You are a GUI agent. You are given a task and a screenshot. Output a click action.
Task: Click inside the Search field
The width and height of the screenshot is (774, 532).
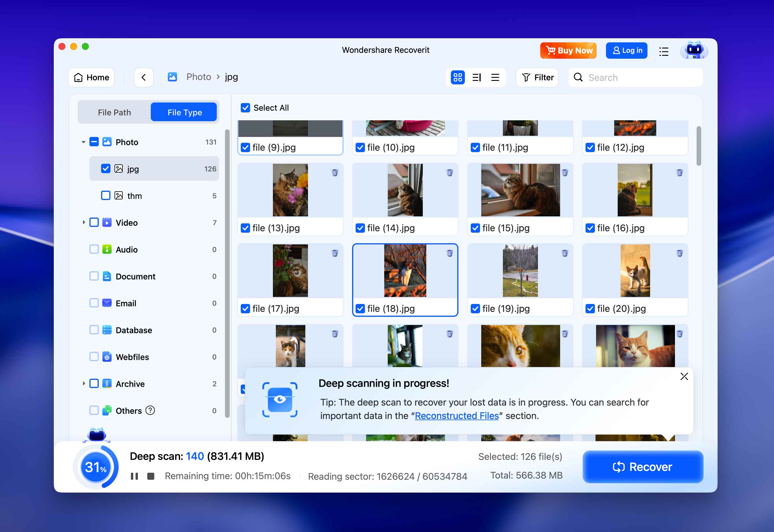pos(634,77)
